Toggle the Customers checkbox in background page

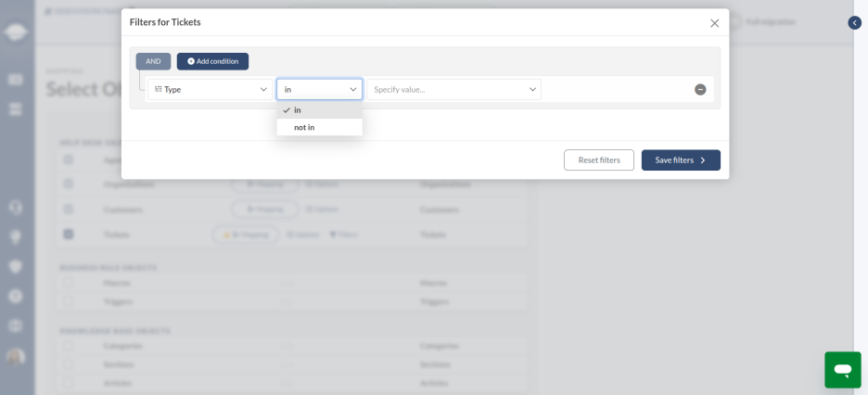click(x=68, y=210)
